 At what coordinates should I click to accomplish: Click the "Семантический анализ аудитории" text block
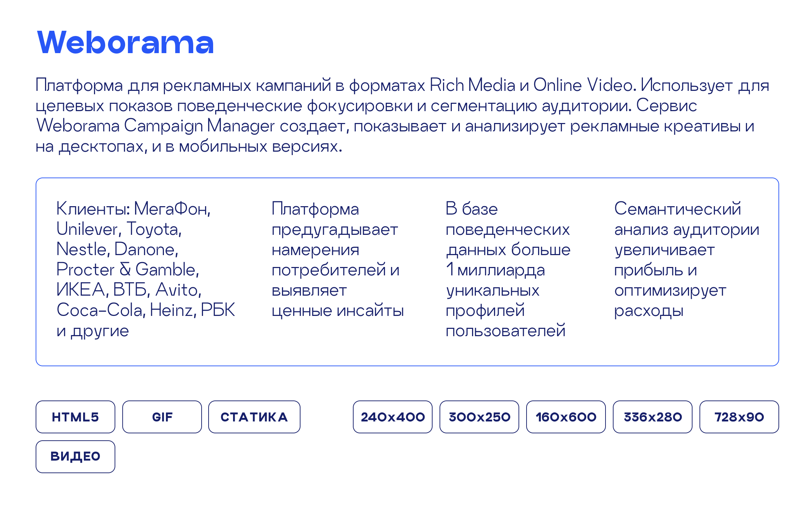pos(686,259)
